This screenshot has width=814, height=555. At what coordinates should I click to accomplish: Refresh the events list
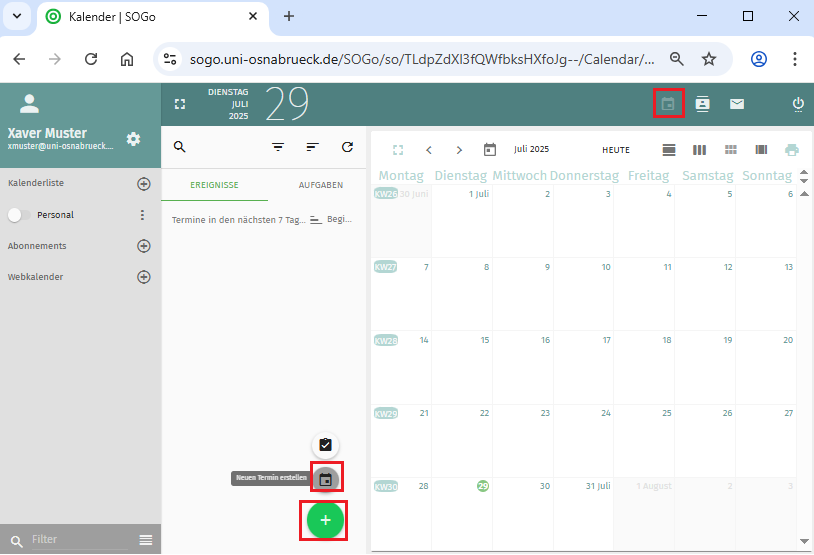pyautogui.click(x=347, y=147)
